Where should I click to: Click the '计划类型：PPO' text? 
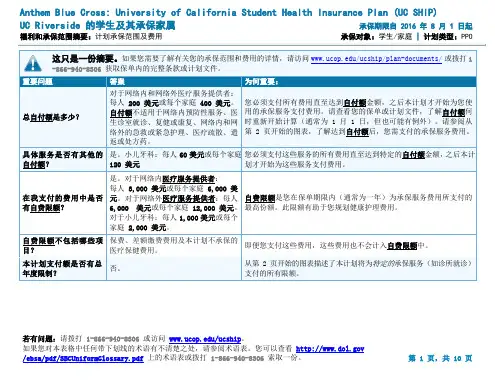click(448, 36)
